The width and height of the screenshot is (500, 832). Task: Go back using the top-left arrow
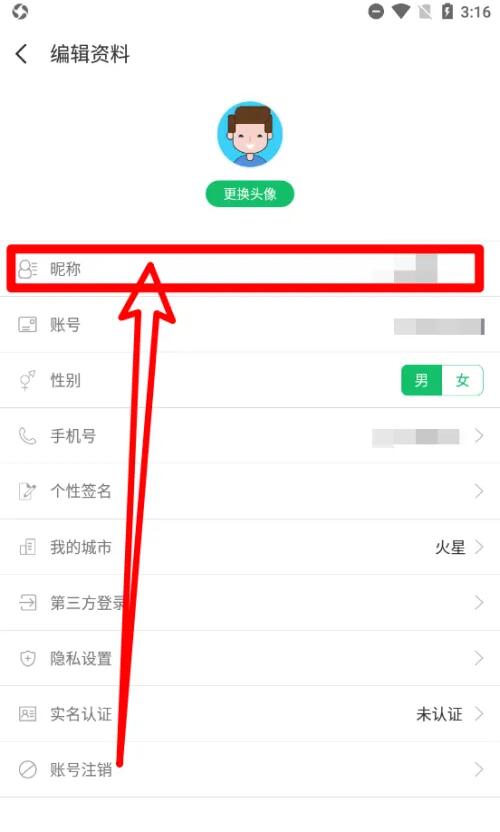(x=21, y=54)
